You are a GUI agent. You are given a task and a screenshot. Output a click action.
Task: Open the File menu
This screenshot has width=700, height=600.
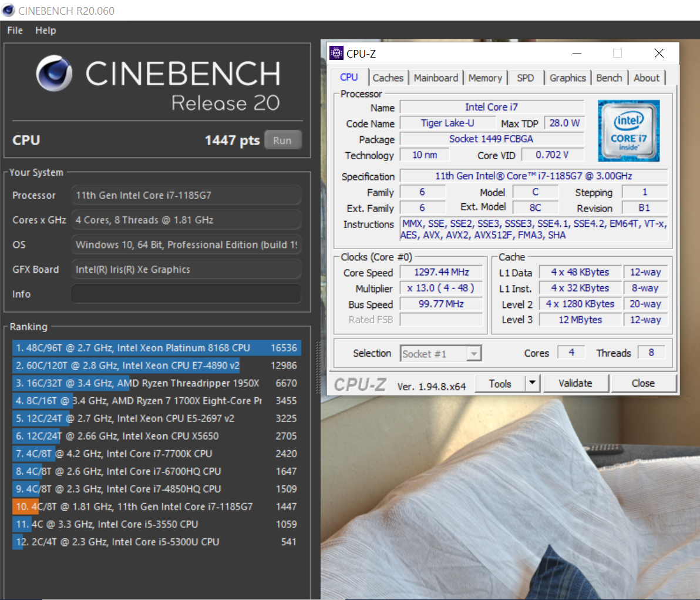[15, 31]
